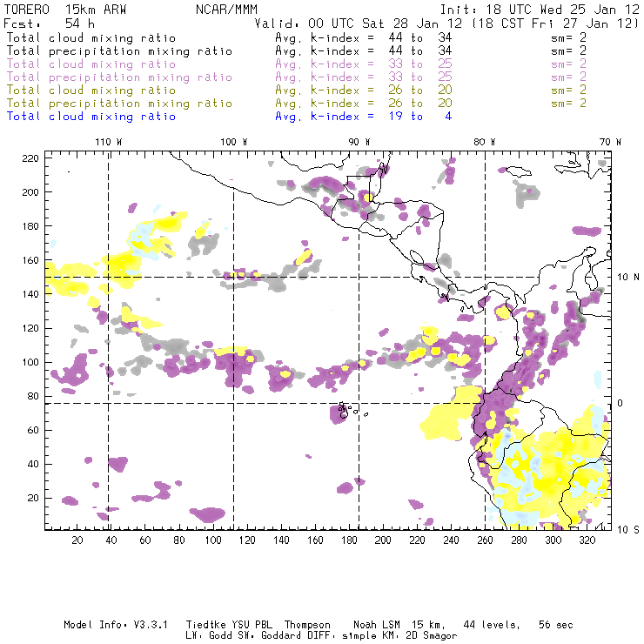Image resolution: width=644 pixels, height=644 pixels.
Task: Click the "YSU PBL" label
Action: pyautogui.click(x=252, y=625)
